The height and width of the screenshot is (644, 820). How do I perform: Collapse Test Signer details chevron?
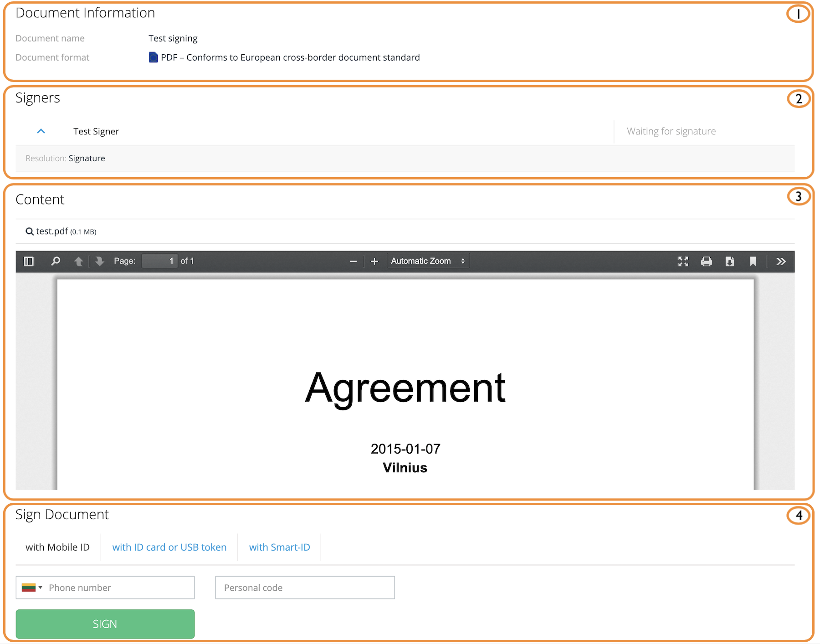point(41,131)
